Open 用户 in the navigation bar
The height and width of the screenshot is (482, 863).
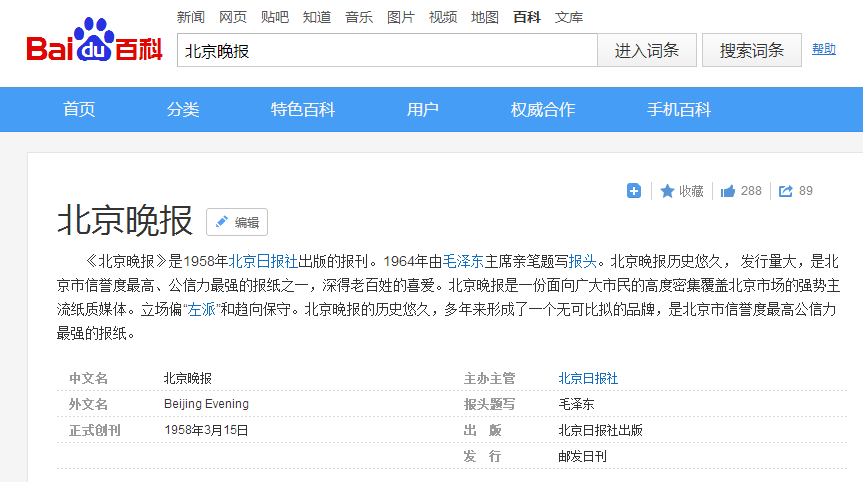pos(422,109)
